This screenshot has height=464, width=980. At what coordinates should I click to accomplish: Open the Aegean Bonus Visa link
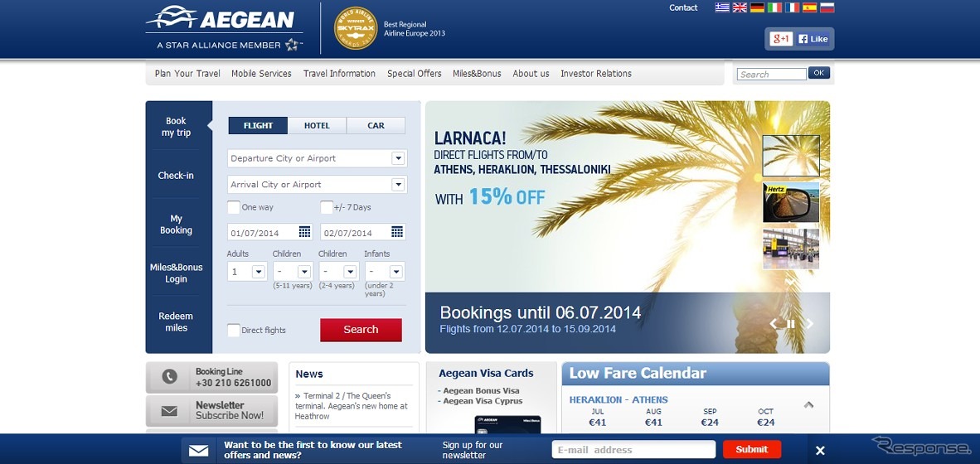(x=481, y=390)
